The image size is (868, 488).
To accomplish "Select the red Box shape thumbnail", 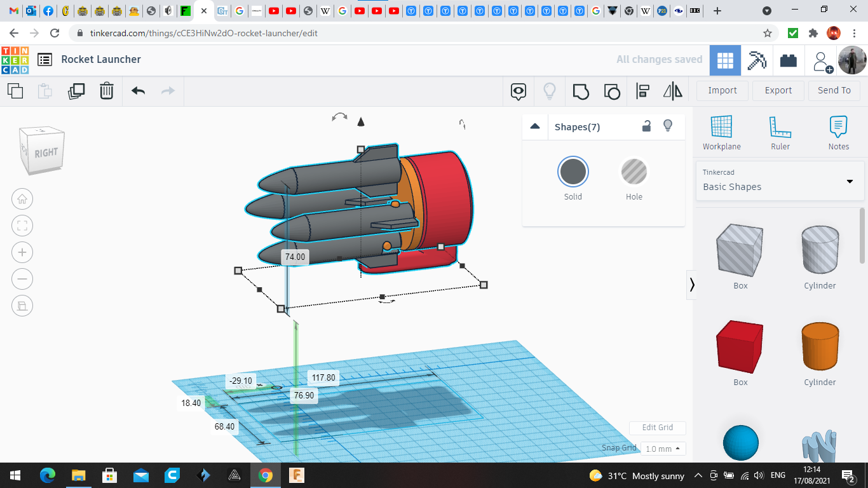I will point(740,347).
